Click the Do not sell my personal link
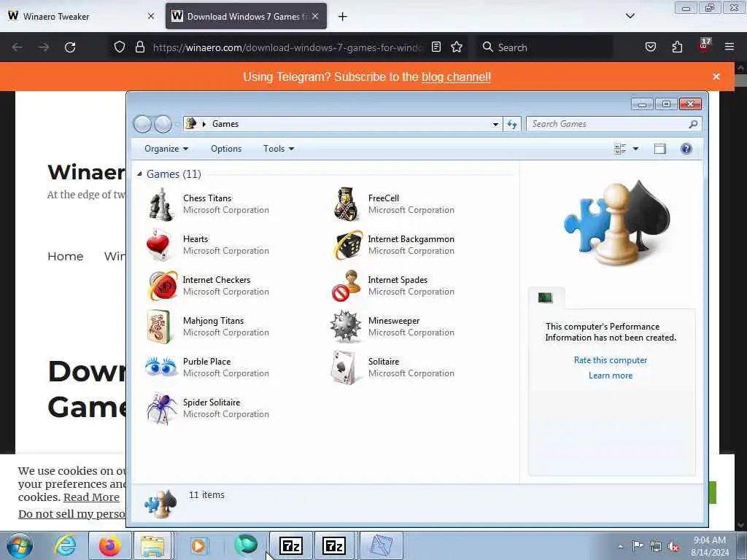This screenshot has height=560, width=747. pyautogui.click(x=72, y=514)
